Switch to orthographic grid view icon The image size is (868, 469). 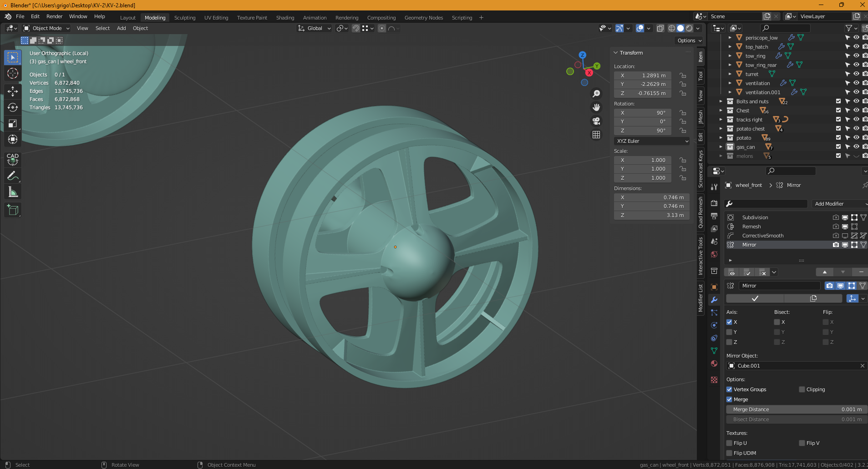point(596,135)
